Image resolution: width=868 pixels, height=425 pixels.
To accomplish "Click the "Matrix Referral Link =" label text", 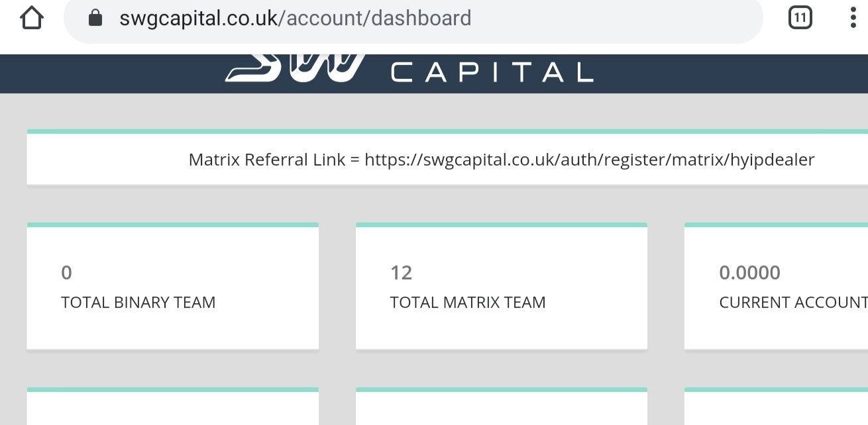I will [x=274, y=160].
